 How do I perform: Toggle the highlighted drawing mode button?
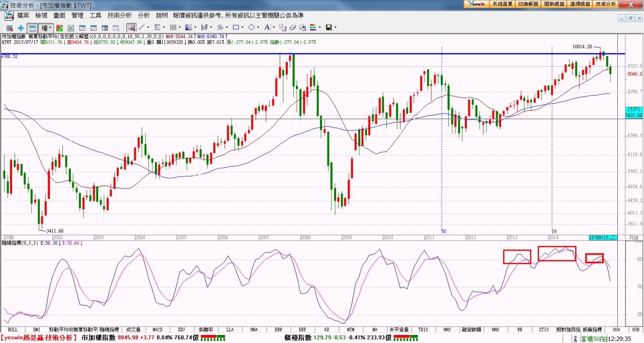pos(131,28)
